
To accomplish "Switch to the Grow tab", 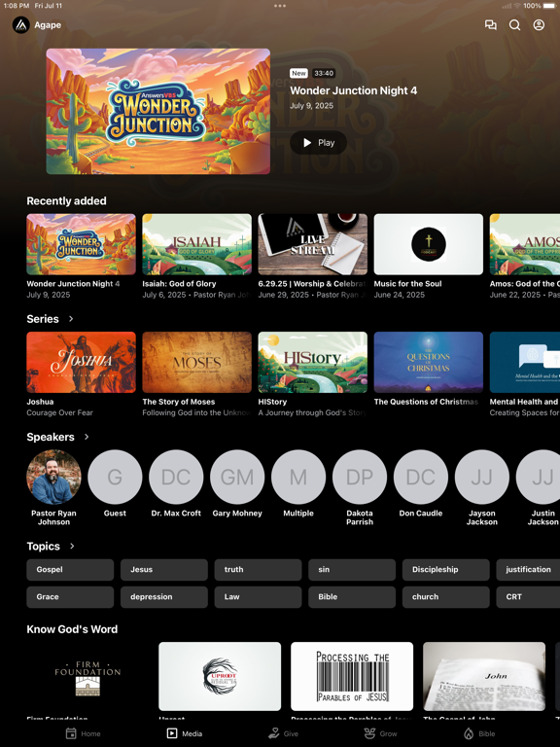I will [x=380, y=733].
